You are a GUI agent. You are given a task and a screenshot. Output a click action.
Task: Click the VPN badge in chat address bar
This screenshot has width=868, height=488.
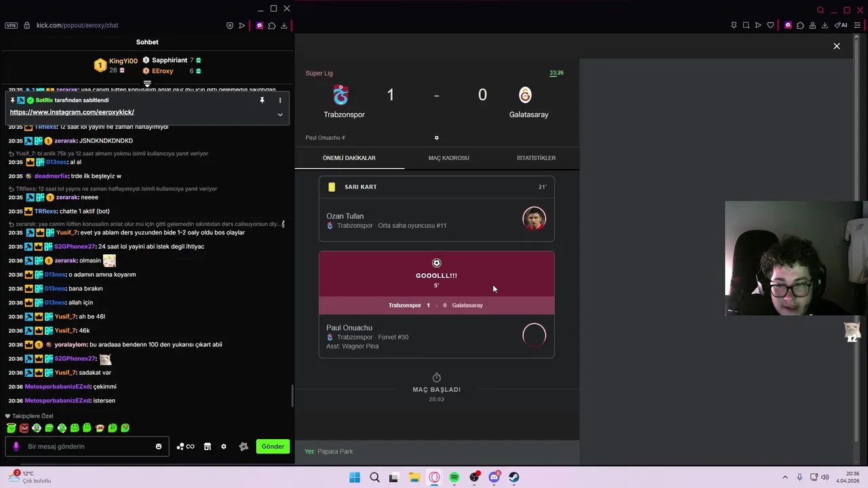(11, 25)
